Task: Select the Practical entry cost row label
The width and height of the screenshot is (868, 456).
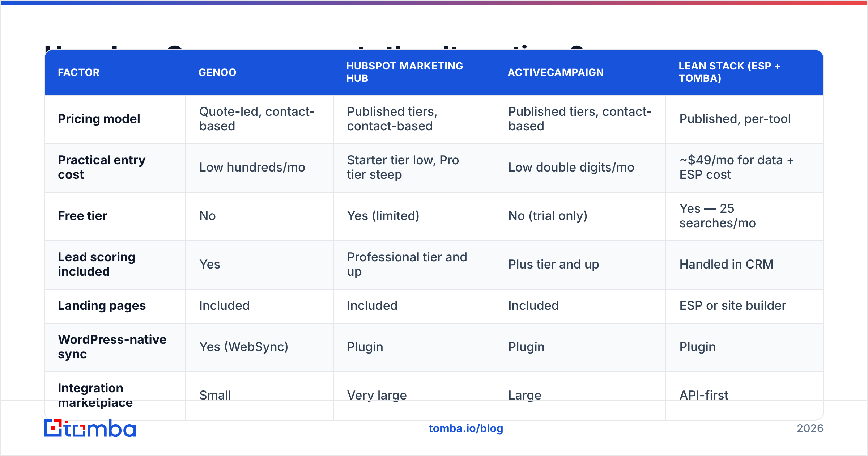Action: tap(102, 167)
